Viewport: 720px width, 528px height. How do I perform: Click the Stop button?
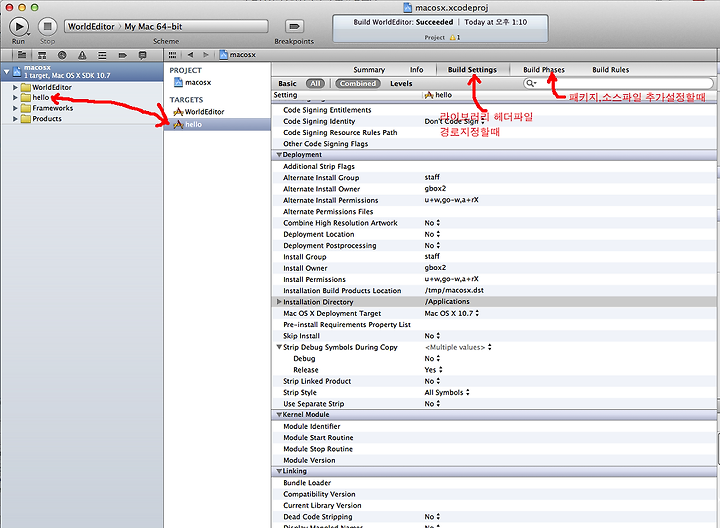pos(47,27)
